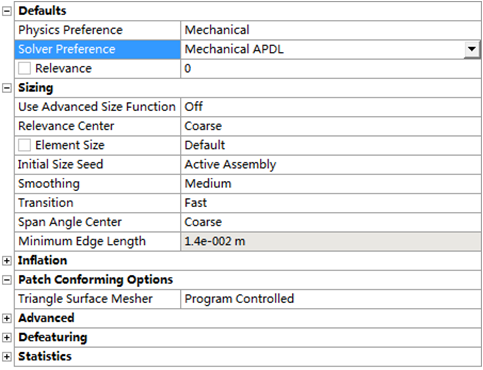Tick the Element Size checkbox
The width and height of the screenshot is (483, 370).
click(24, 145)
